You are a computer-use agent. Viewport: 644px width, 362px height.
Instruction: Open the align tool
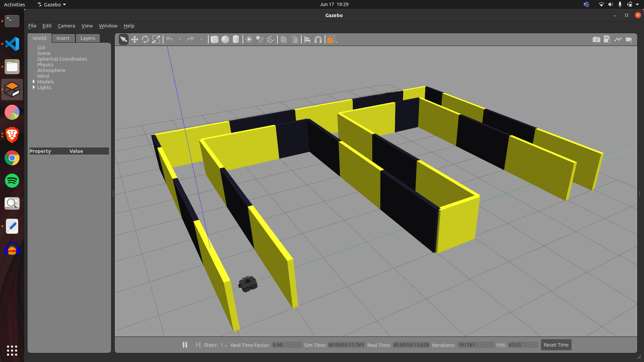(x=307, y=40)
